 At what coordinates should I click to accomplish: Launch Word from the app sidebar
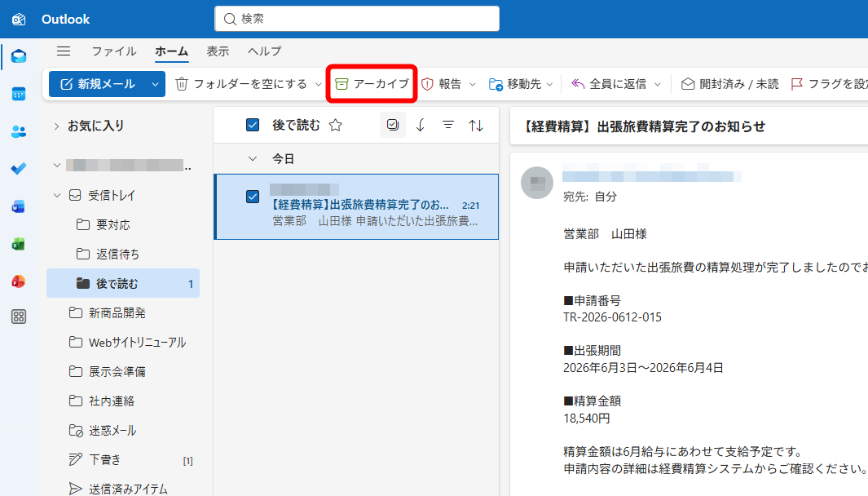coord(18,206)
